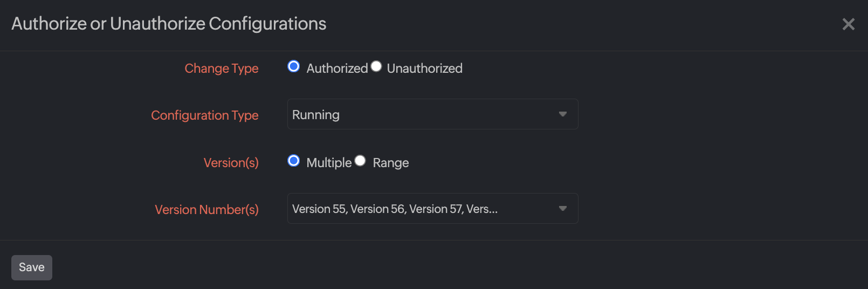Screen dimensions: 868x289
Task: Switch to the Range radio button
Action: [x=360, y=161]
